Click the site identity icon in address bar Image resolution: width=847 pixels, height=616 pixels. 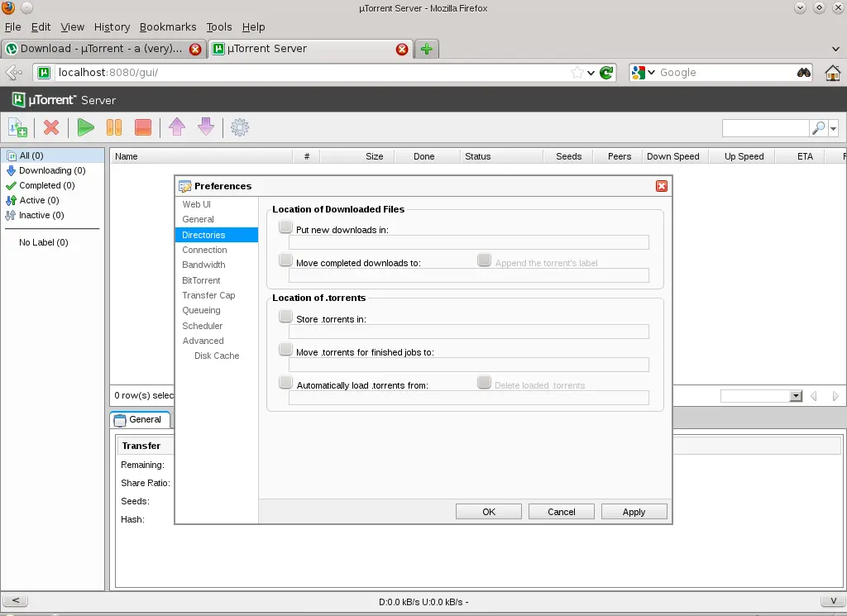click(x=45, y=72)
